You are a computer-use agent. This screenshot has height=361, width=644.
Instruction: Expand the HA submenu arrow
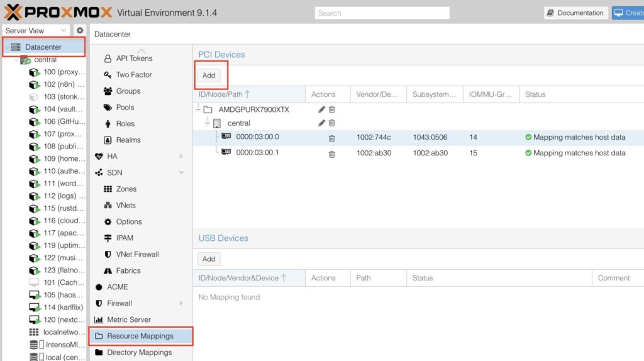pos(181,157)
